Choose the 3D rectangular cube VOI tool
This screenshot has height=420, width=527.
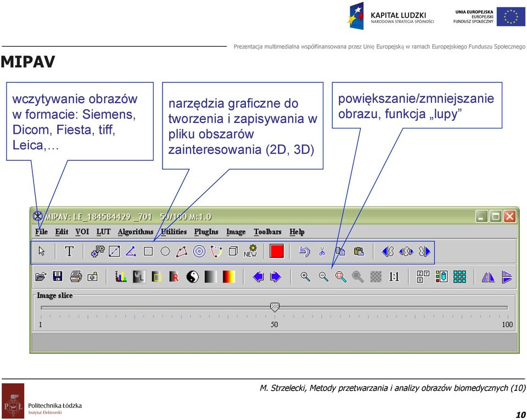pos(233,251)
